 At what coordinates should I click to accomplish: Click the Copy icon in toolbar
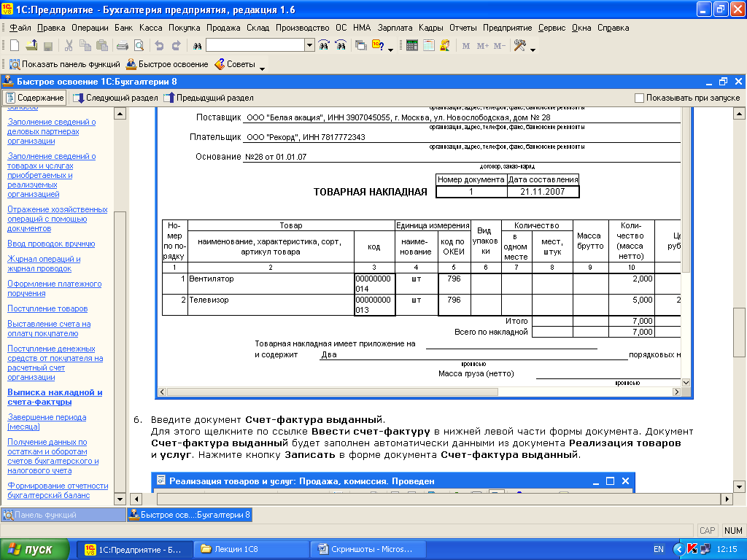click(x=85, y=46)
